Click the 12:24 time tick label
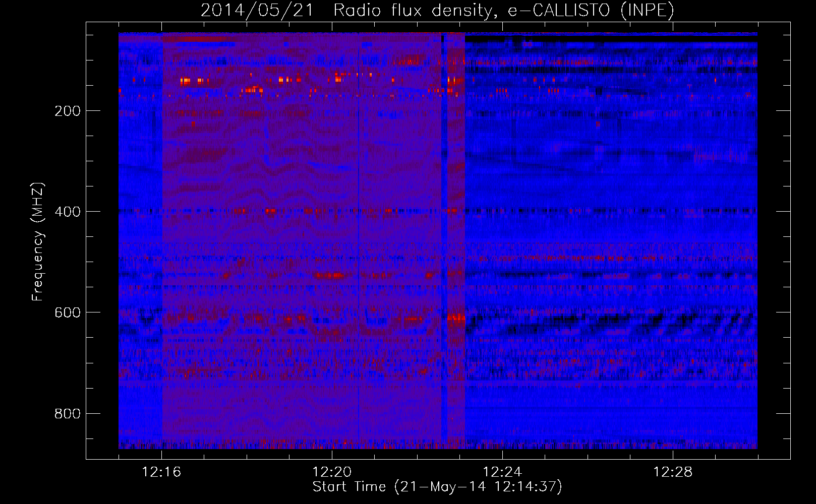This screenshot has width=816, height=504. point(502,472)
